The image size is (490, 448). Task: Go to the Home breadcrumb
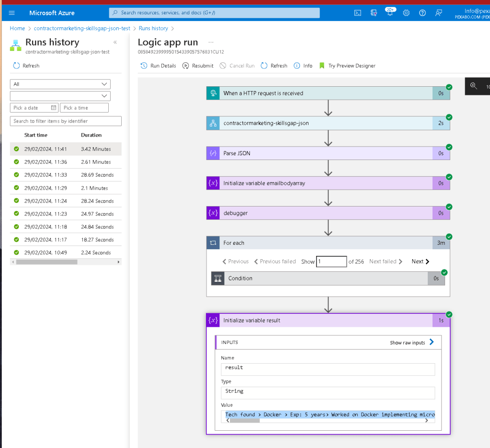point(17,28)
